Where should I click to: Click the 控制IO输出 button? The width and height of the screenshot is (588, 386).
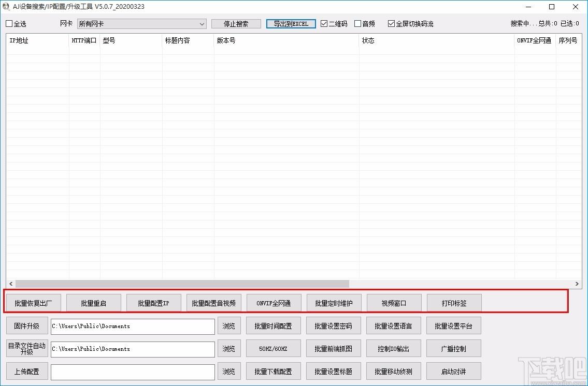tap(393, 349)
